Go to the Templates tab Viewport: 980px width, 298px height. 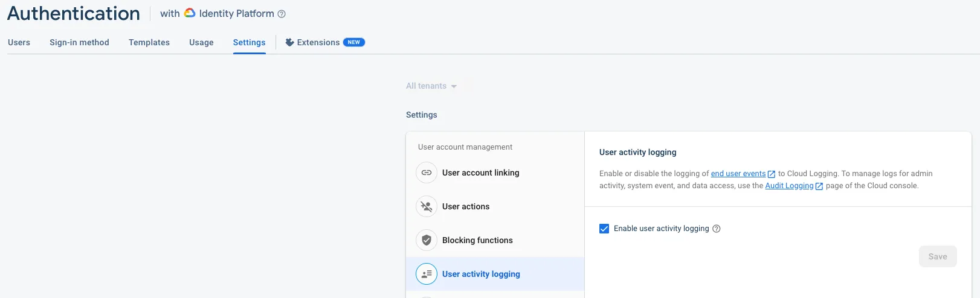point(149,42)
